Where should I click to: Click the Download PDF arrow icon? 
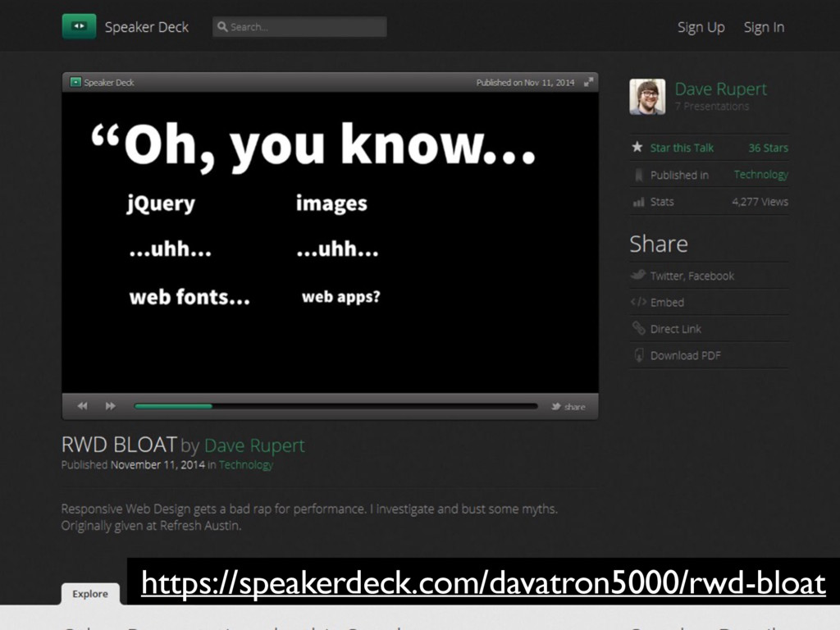638,354
